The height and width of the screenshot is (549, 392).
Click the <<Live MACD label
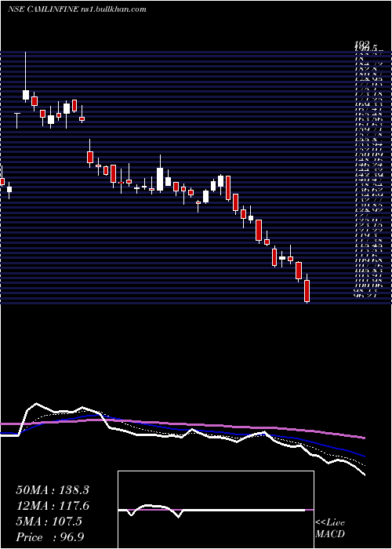pyautogui.click(x=330, y=529)
